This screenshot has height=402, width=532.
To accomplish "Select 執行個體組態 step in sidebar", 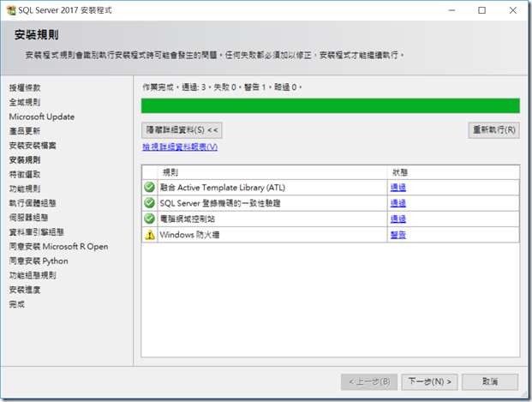I will [x=33, y=203].
